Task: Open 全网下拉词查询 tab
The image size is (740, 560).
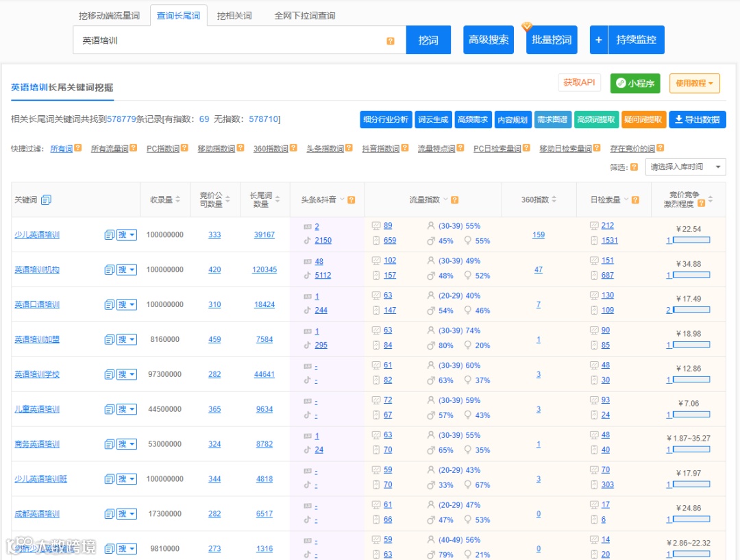Action: point(305,16)
